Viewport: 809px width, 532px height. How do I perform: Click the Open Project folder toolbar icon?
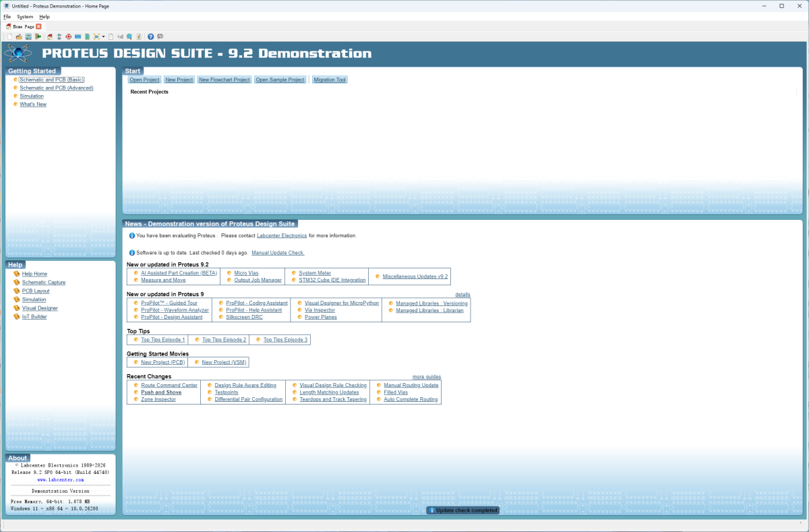click(19, 36)
